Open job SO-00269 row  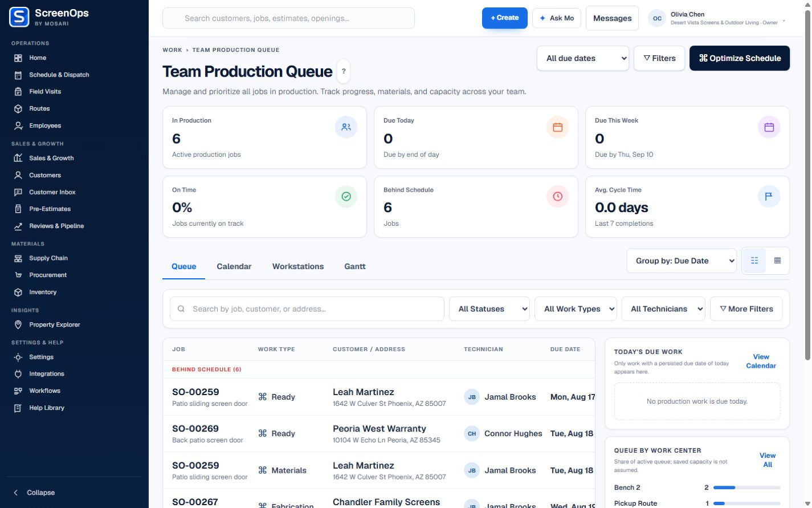[379, 434]
